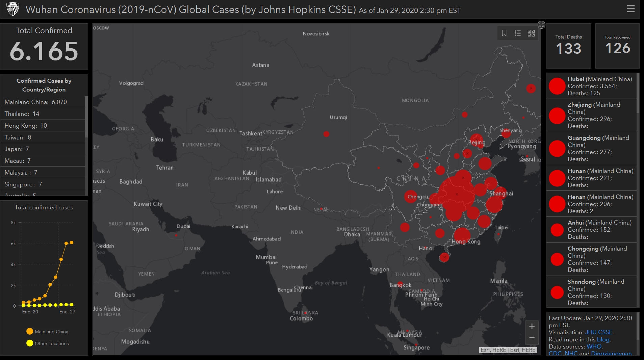This screenshot has height=360, width=644.
Task: Click the red marker in northeast Heilongjiang
Action: tap(531, 88)
